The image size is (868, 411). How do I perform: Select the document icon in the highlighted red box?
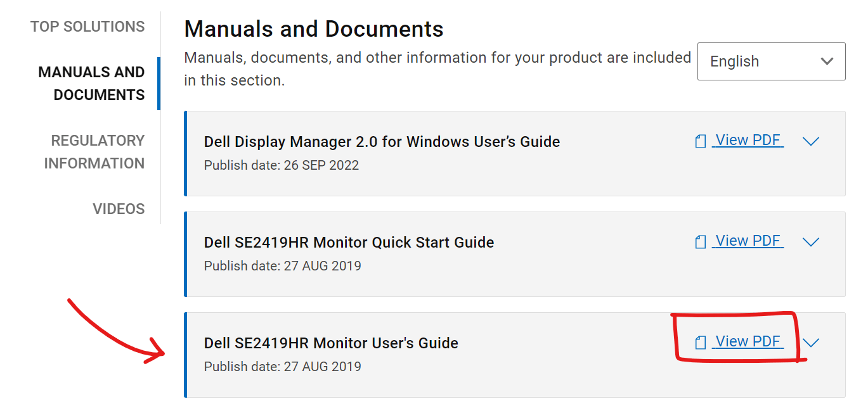pyautogui.click(x=700, y=341)
